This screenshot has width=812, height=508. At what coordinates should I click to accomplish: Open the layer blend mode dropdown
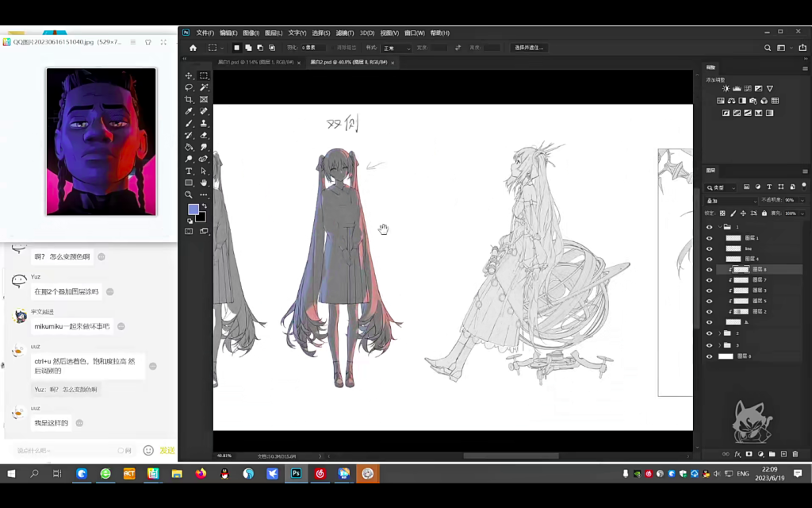(730, 200)
